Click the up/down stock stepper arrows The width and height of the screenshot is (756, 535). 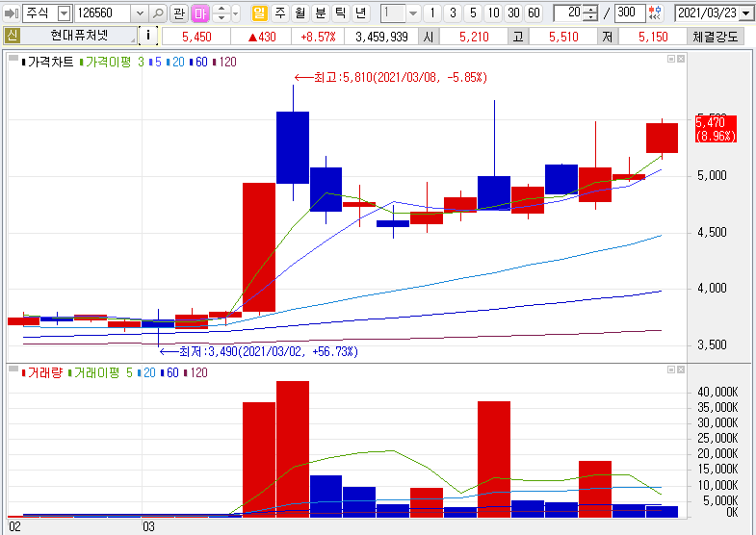221,13
